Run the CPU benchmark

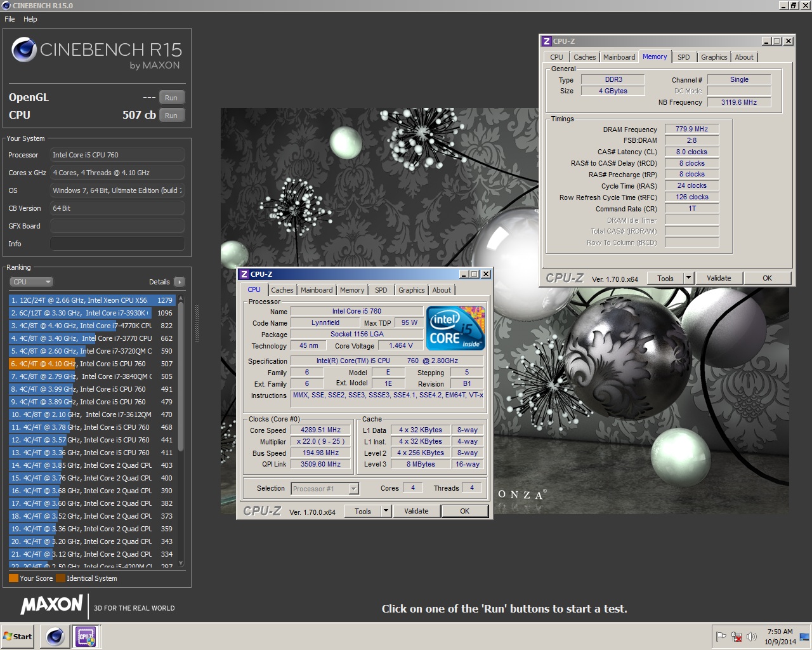coord(171,116)
